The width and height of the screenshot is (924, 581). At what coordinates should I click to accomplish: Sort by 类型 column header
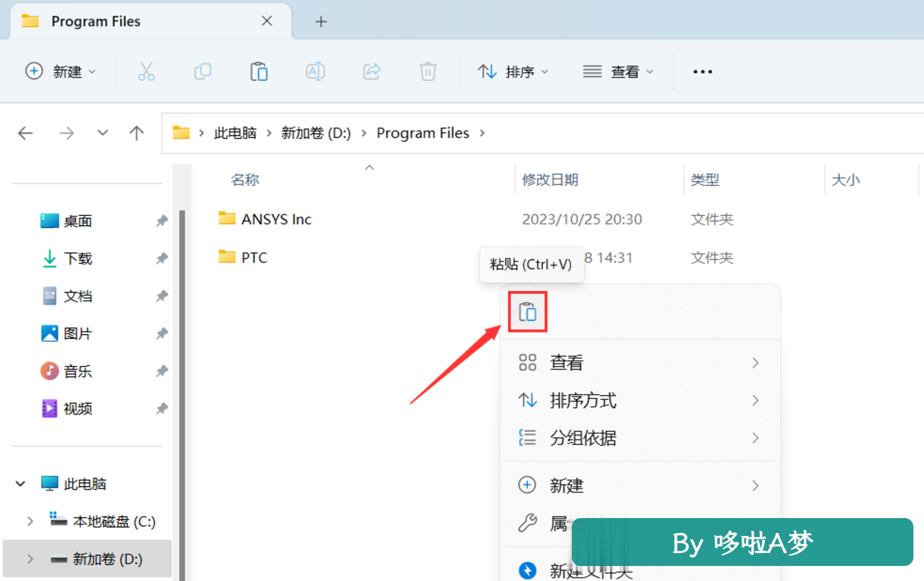point(705,180)
